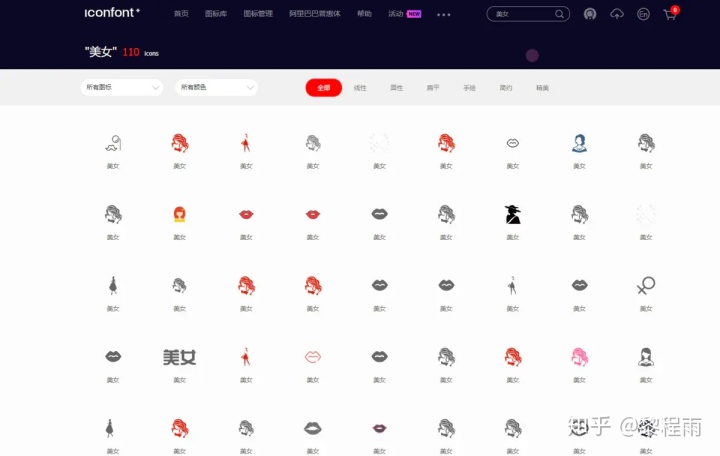Click the search magnifier icon
This screenshot has width=720, height=456.
pyautogui.click(x=559, y=14)
